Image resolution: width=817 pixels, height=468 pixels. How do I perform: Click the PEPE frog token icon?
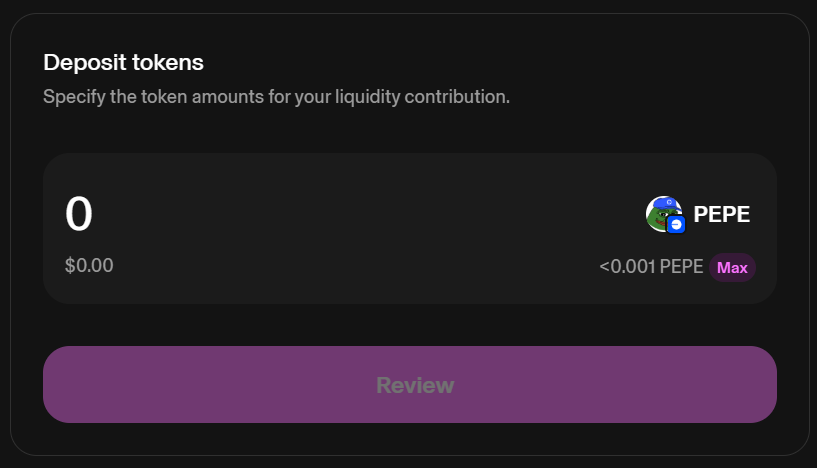coord(661,211)
